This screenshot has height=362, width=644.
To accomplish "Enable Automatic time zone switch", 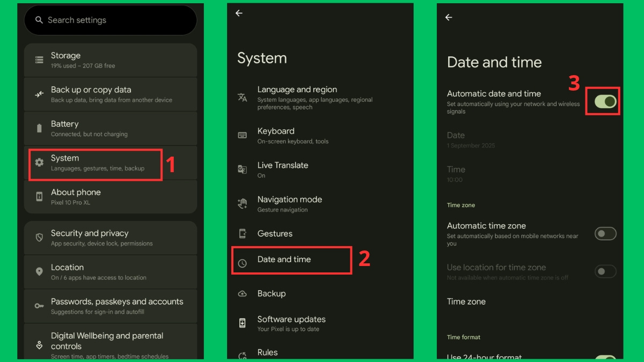I will pos(605,233).
